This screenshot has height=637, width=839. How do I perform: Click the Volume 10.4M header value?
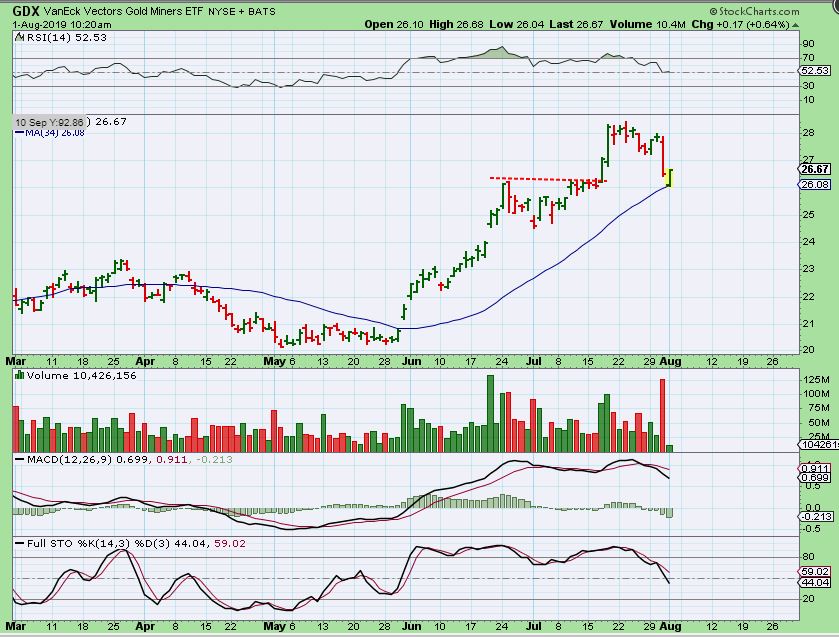click(x=647, y=25)
